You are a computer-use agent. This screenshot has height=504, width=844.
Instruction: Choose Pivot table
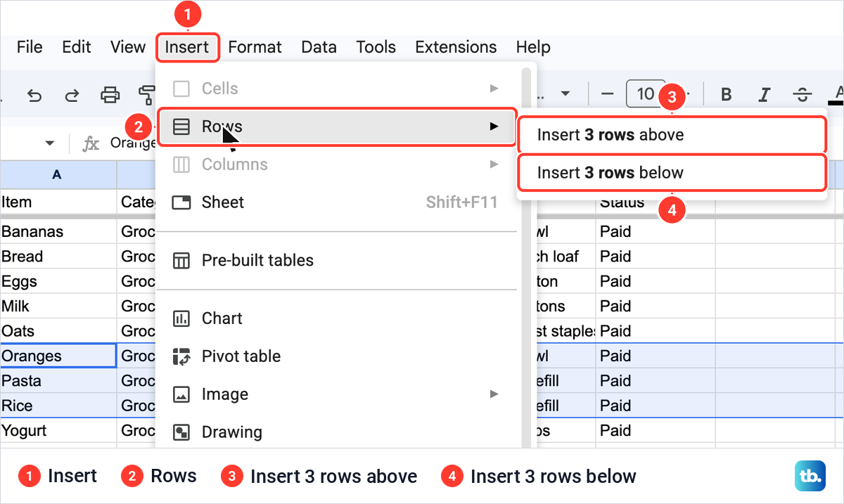point(336,356)
